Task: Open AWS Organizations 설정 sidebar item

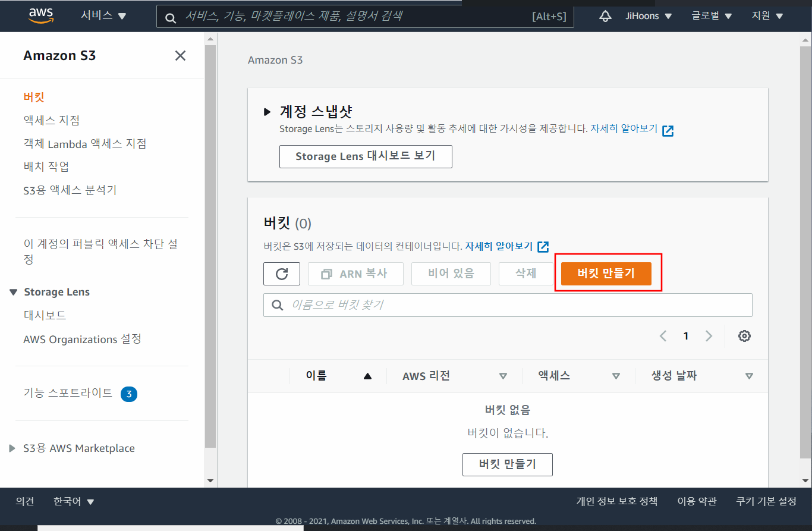Action: (83, 339)
